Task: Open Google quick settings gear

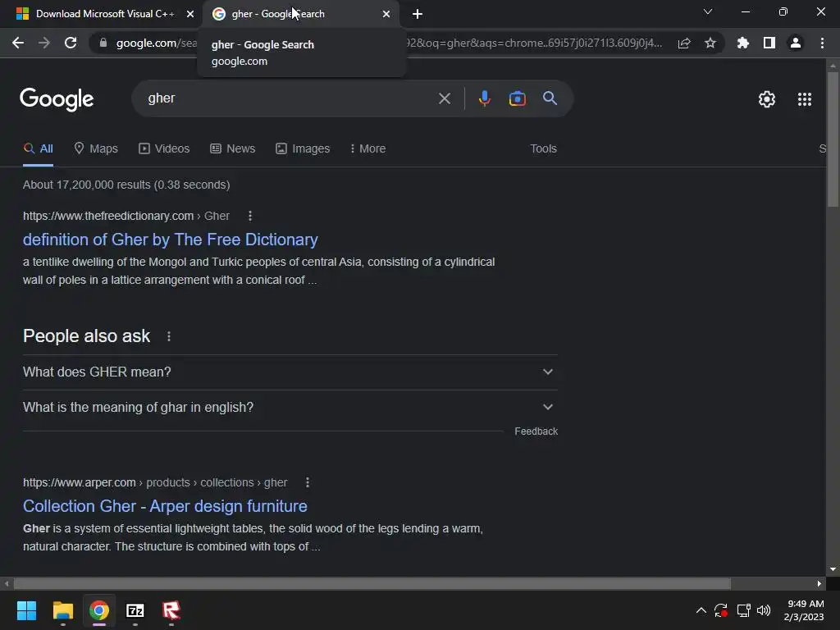Action: (767, 99)
